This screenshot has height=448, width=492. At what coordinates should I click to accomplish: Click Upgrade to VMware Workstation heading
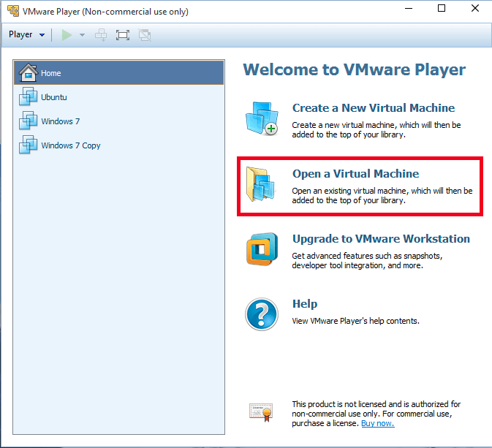[x=381, y=239]
